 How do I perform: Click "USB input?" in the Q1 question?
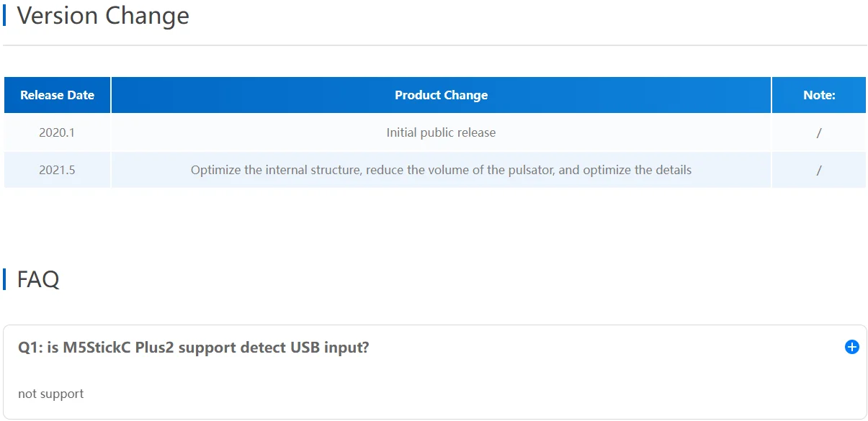coord(330,348)
